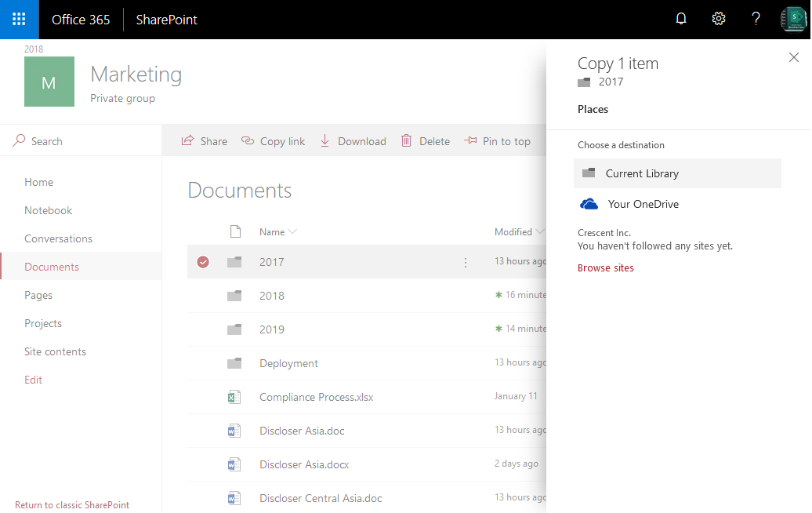
Task: Open notifications bell
Action: click(680, 18)
